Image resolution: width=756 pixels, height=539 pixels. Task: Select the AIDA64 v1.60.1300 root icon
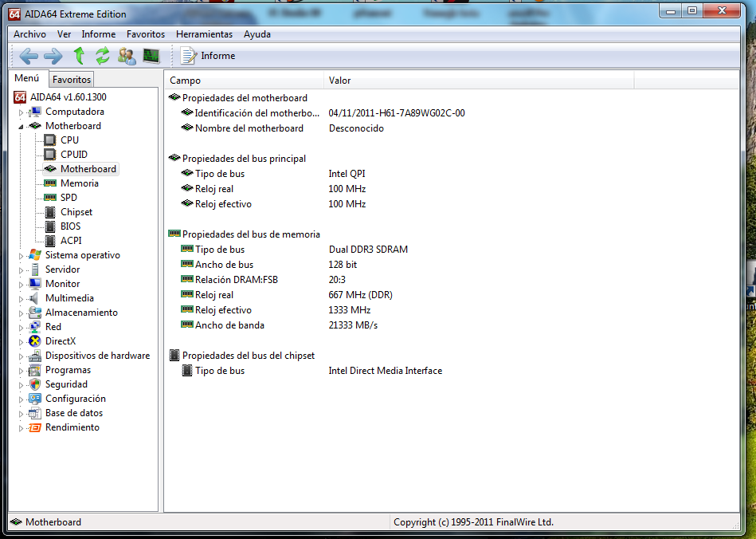[20, 97]
